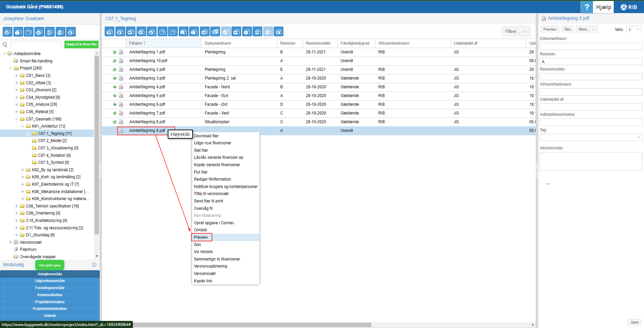Open the Overvågede mapper tree item

(38, 257)
